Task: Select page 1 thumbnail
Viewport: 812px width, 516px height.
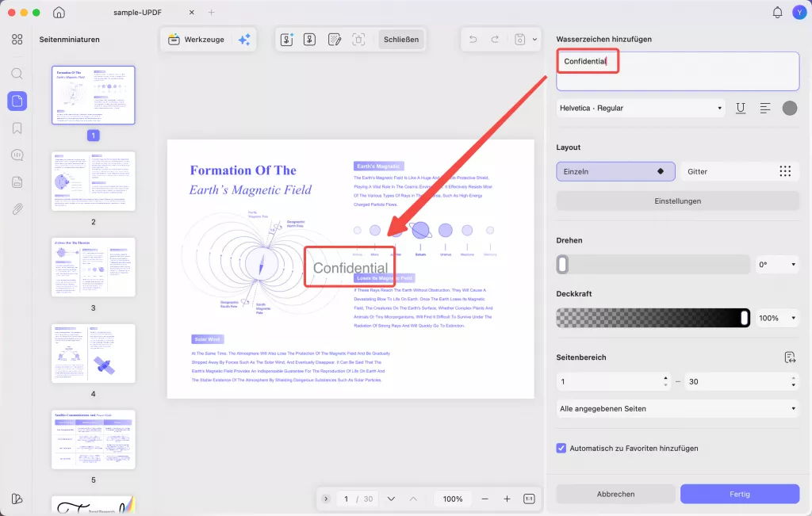Action: [94, 94]
